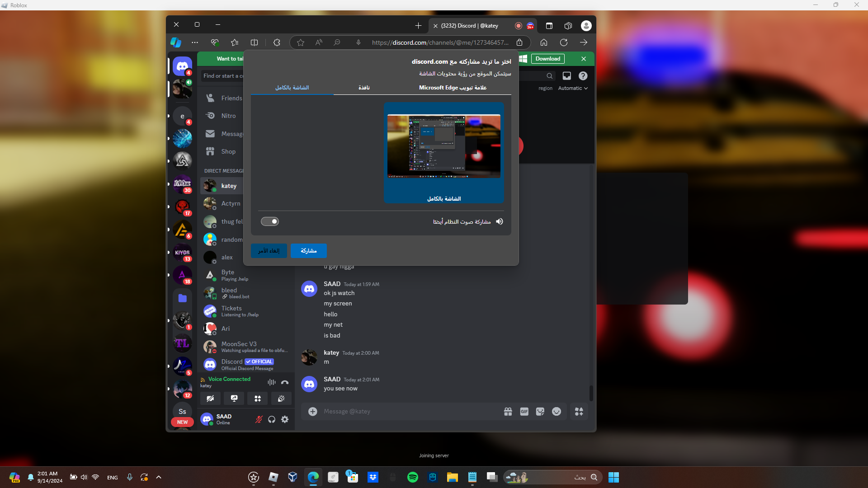This screenshot has height=488, width=868.
Task: Switch to the window tab (نافذة)
Action: 364,87
